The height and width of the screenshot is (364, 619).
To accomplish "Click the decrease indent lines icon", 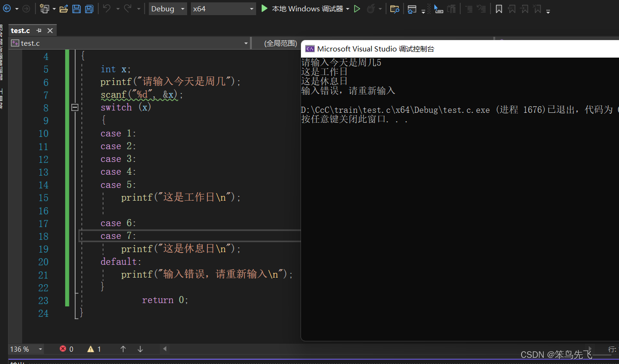I will coord(469,8).
